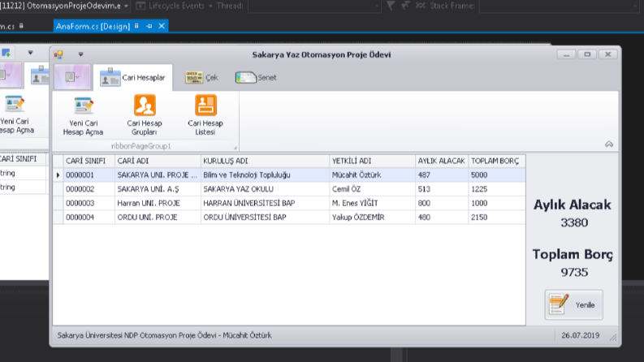Select cell ORDU UNİ. PROJE

[x=158, y=217]
